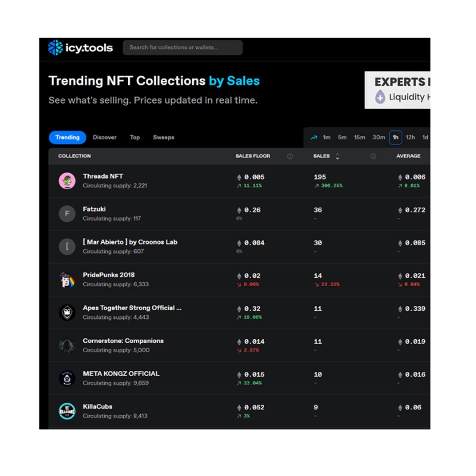Click the Trending NFT Collections heading

click(154, 81)
